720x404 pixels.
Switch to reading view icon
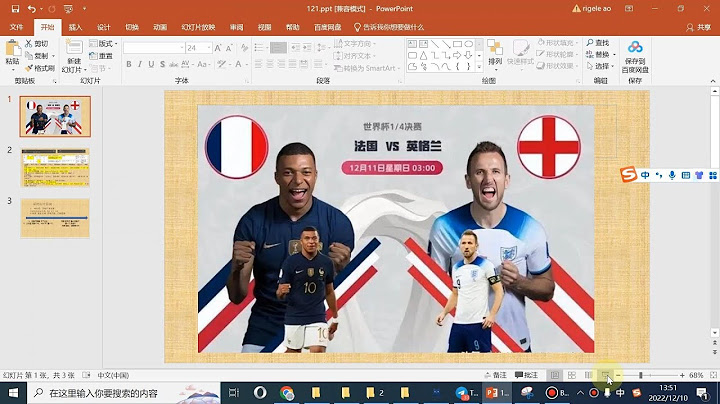point(588,375)
